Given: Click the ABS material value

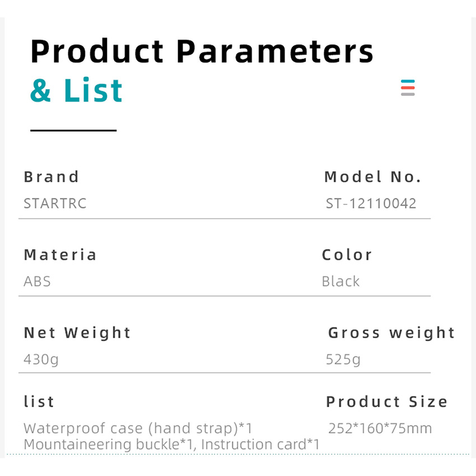Looking at the screenshot, I should tap(37, 281).
